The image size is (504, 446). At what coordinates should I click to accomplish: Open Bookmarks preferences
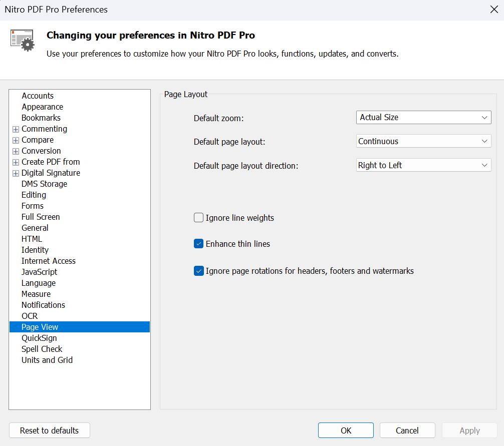(x=41, y=118)
